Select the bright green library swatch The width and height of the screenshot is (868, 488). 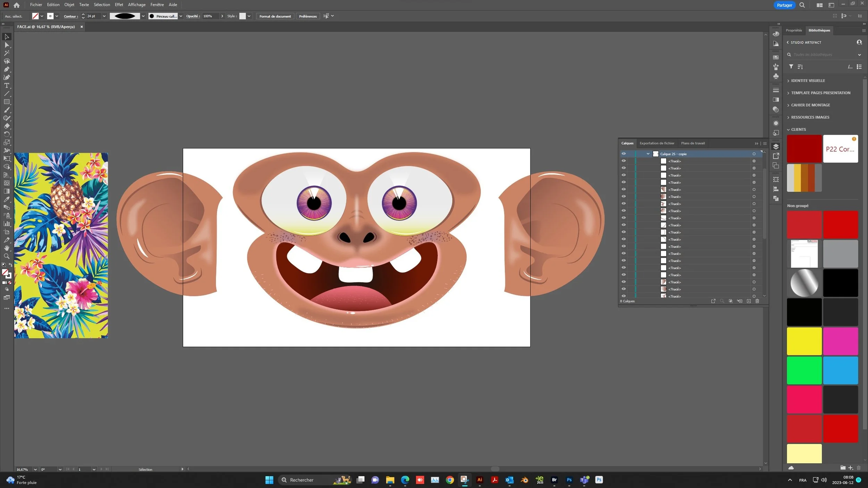point(804,370)
